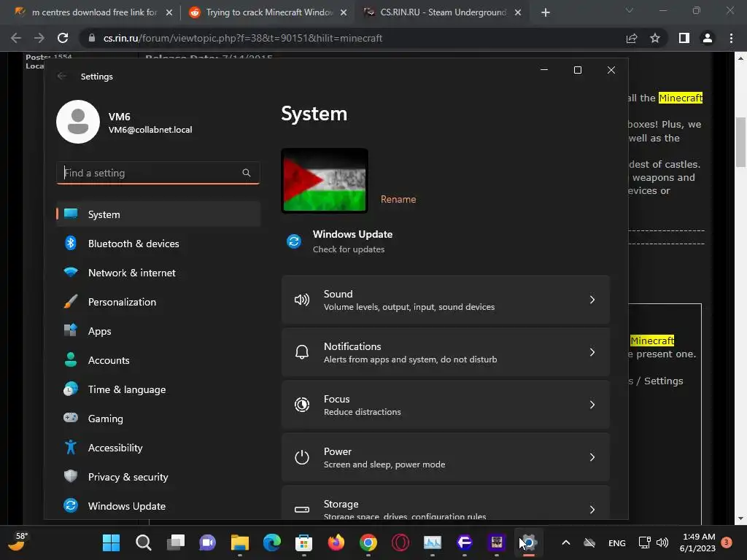Expand the Notifications row chevron

(592, 352)
